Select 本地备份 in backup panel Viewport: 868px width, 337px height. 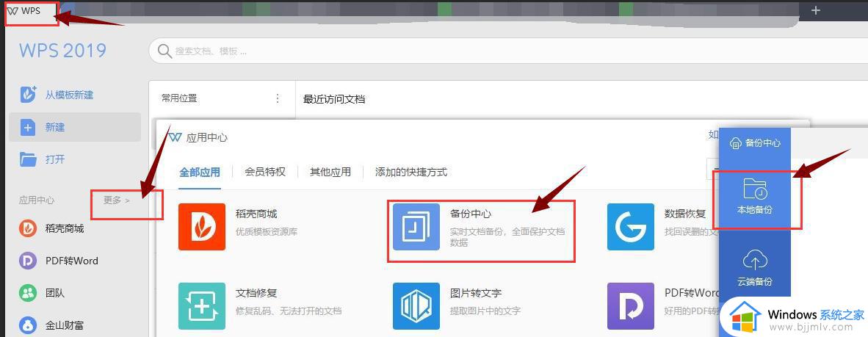point(754,197)
